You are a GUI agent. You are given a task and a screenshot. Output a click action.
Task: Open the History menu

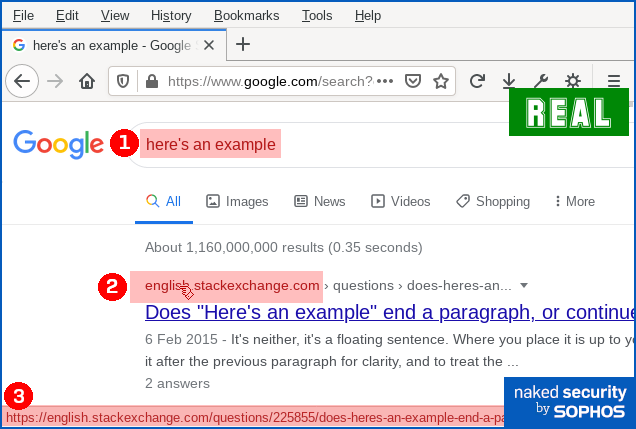pyautogui.click(x=171, y=15)
